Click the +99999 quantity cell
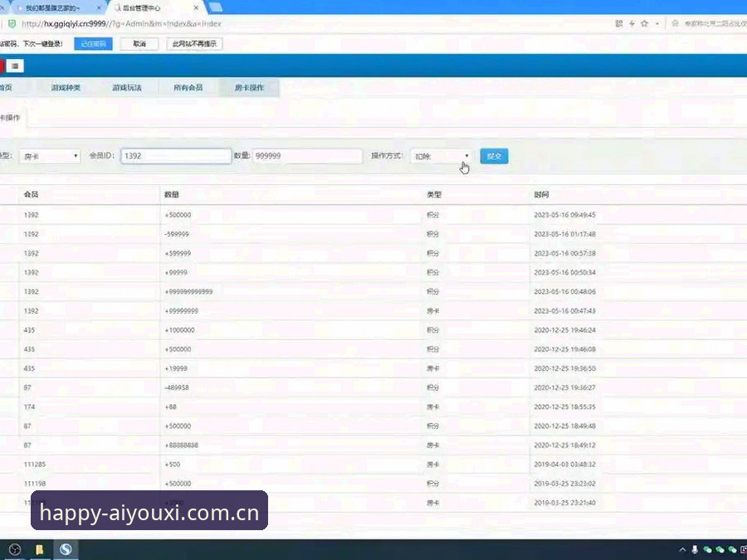This screenshot has height=560, width=747. pos(176,272)
